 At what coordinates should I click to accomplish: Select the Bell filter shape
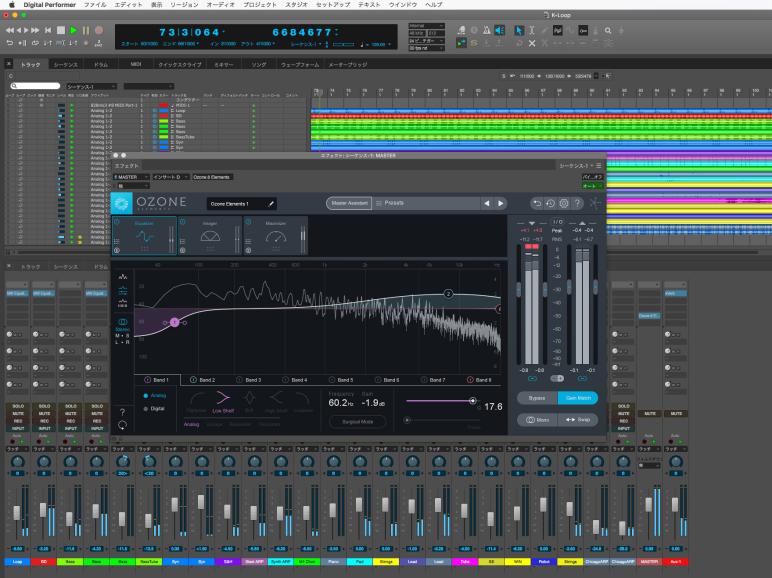click(x=249, y=401)
